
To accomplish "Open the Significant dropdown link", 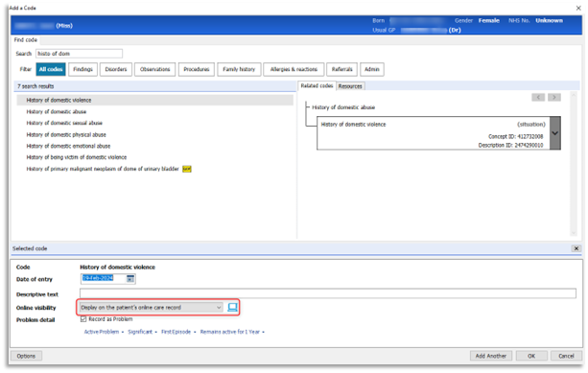I will [142, 332].
